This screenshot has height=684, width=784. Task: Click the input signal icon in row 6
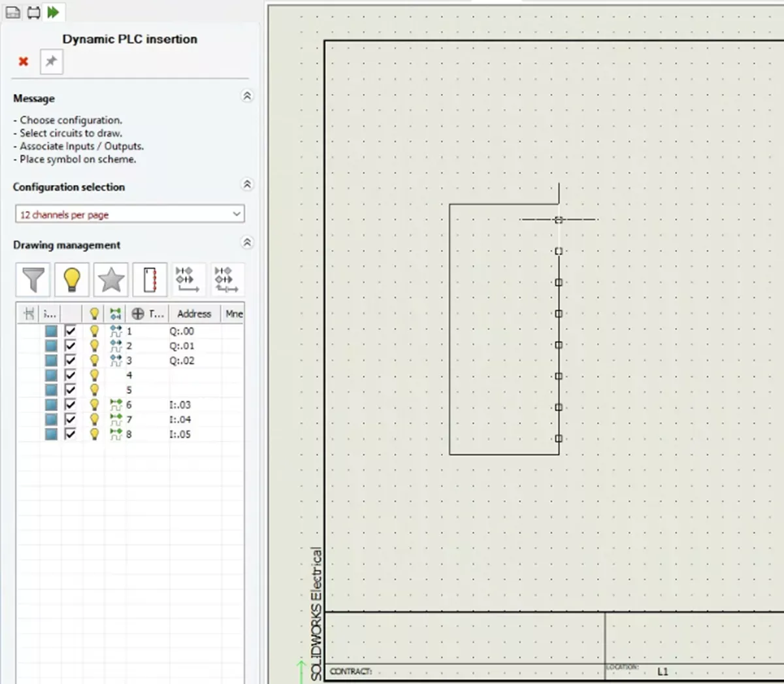[x=116, y=404]
